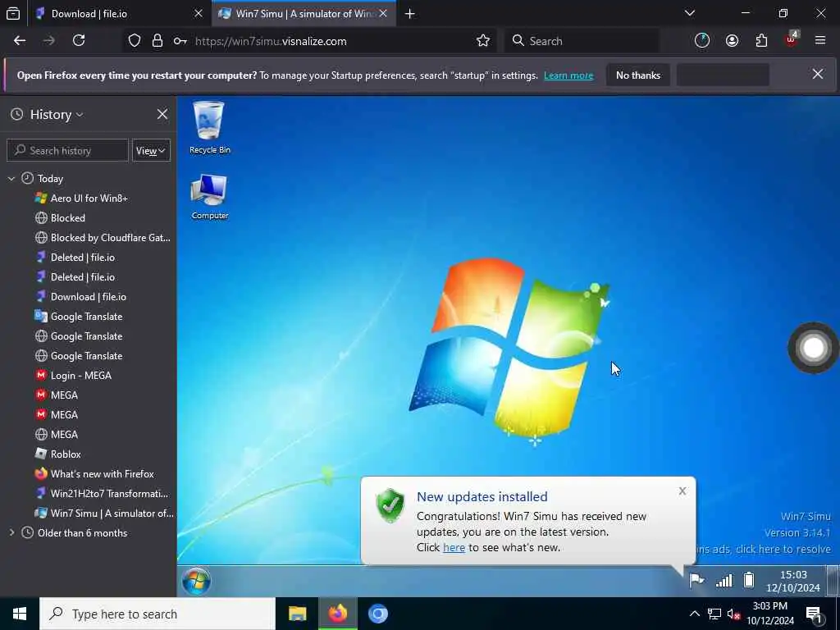
Task: Click Windows taskbar clock 3:03 PM
Action: click(x=769, y=614)
